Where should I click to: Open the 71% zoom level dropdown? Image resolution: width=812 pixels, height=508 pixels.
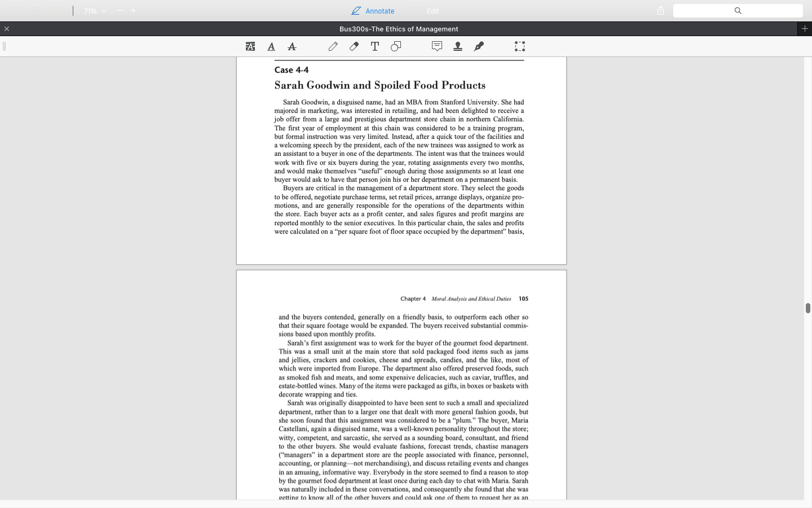[95, 11]
